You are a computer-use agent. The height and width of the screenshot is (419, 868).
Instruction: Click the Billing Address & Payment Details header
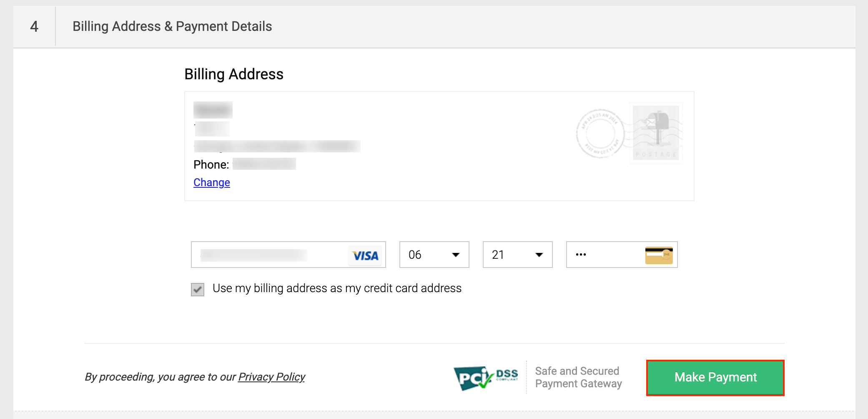[172, 26]
